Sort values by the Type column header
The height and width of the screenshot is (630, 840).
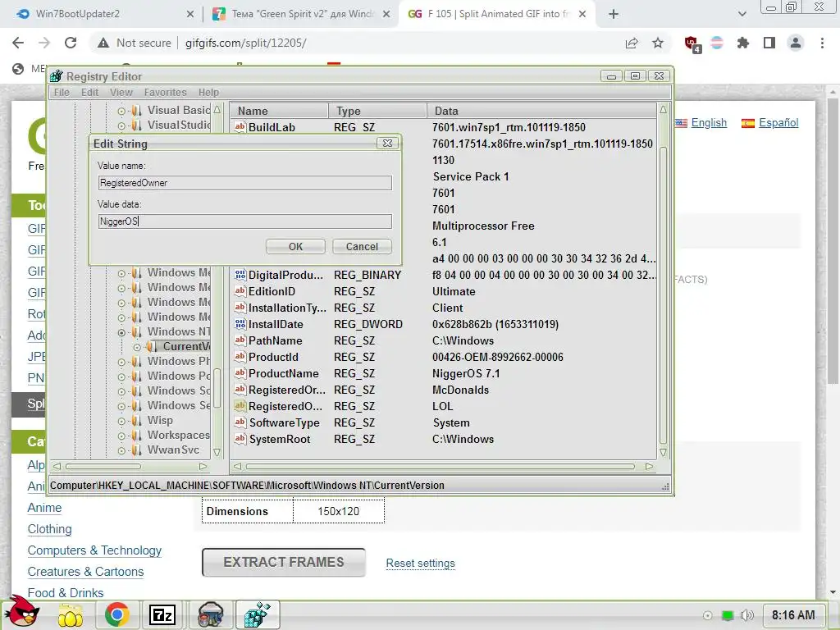point(377,111)
